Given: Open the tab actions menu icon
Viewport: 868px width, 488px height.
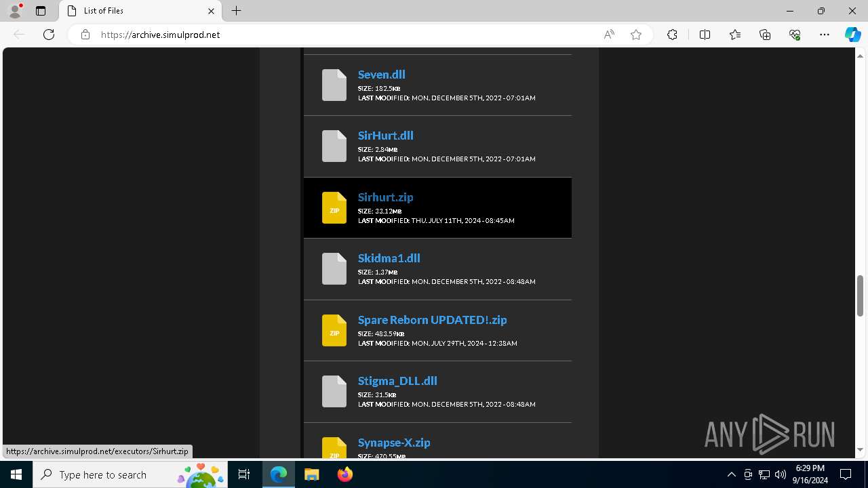Looking at the screenshot, I should click(41, 11).
